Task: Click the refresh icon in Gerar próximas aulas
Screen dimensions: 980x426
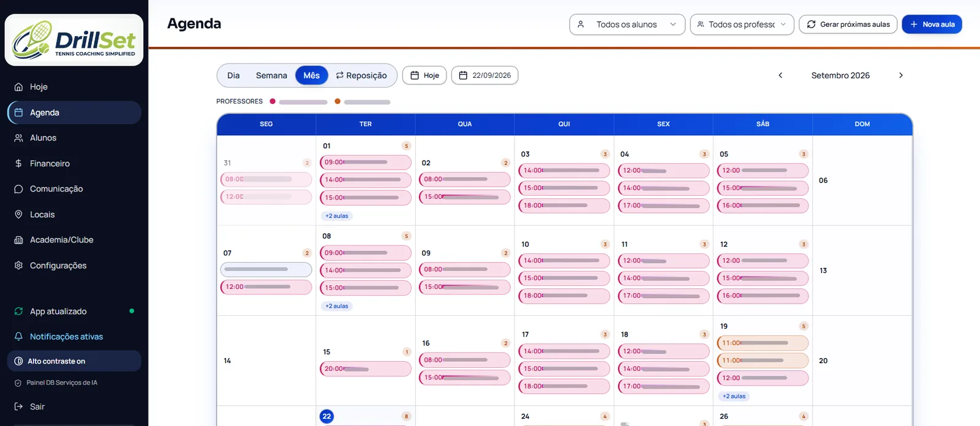Action: click(x=811, y=24)
